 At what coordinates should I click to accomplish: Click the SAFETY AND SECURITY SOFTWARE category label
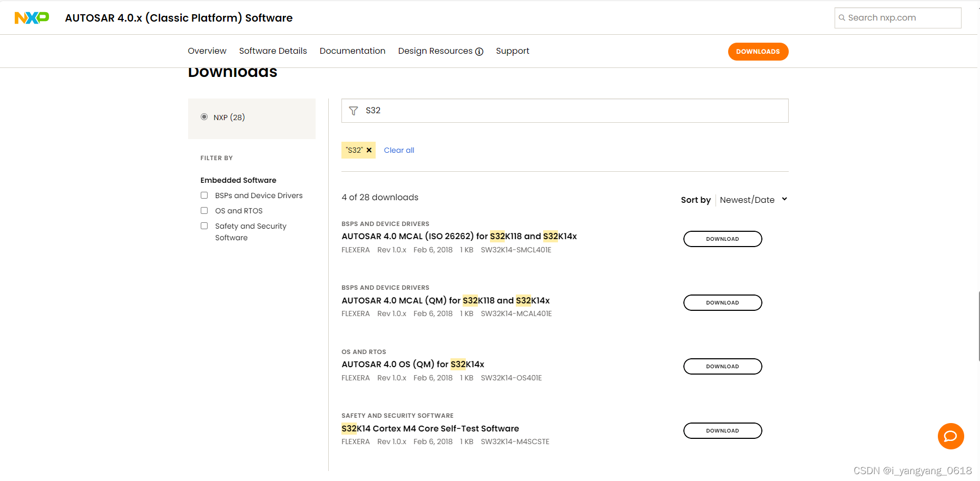(x=397, y=416)
